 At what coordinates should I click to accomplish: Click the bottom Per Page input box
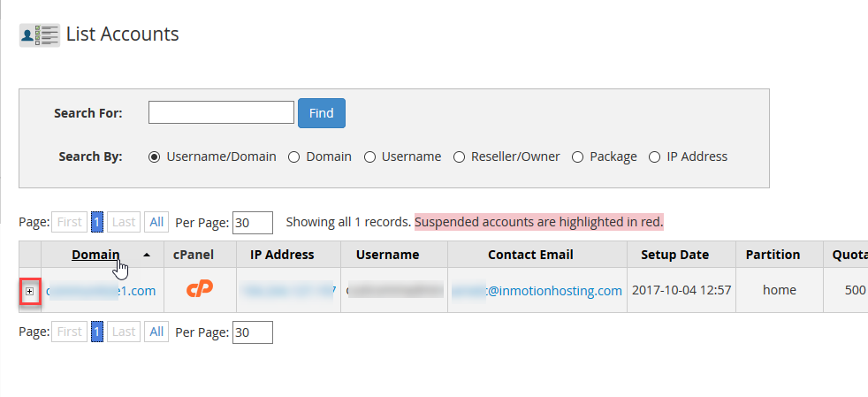tap(252, 332)
